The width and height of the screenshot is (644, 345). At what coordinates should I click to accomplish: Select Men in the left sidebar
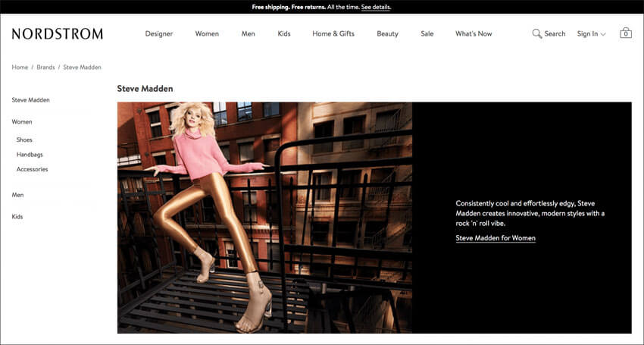point(17,195)
